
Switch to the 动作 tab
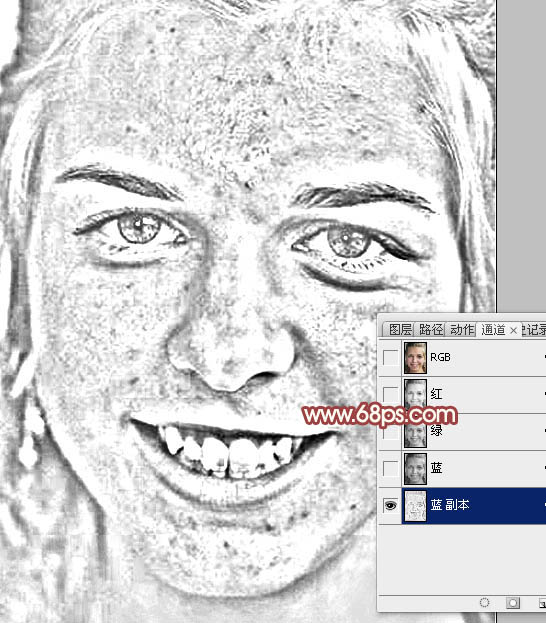click(x=461, y=329)
